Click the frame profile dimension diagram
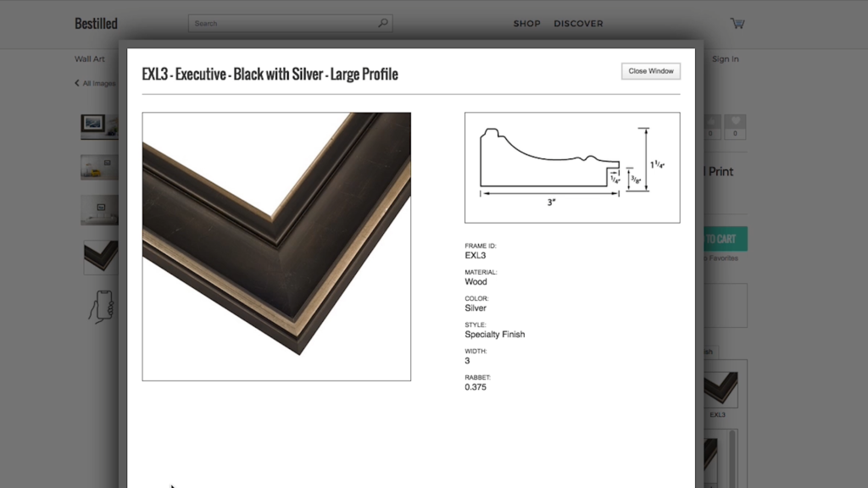 click(x=572, y=168)
